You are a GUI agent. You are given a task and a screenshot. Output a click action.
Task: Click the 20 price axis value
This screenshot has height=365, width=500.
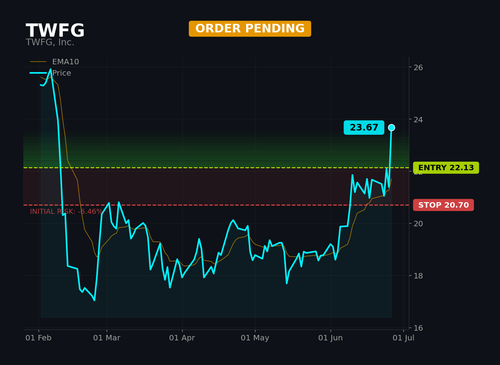point(418,224)
